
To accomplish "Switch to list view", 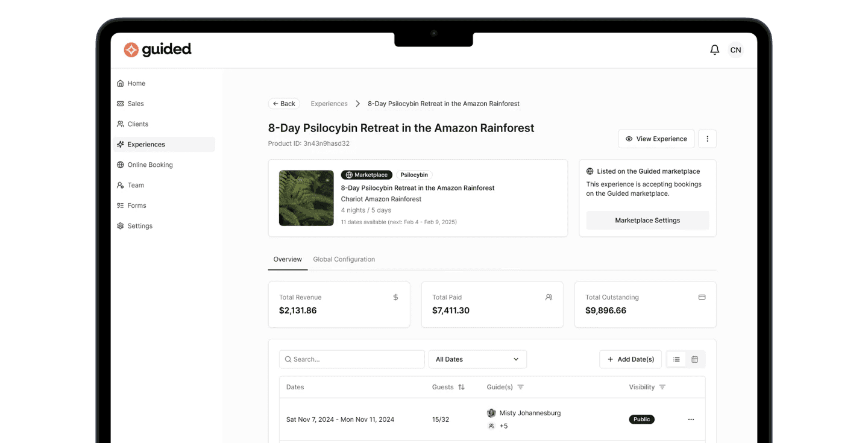I will (676, 359).
